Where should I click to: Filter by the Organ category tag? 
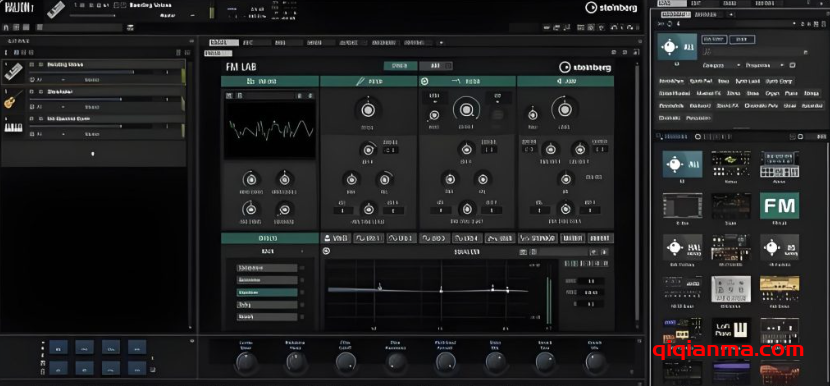pyautogui.click(x=773, y=93)
